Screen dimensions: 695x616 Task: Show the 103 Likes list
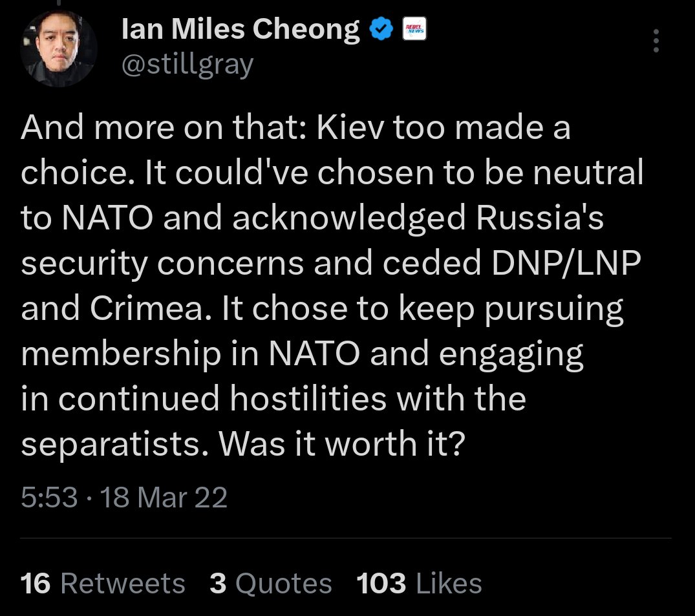(x=419, y=583)
